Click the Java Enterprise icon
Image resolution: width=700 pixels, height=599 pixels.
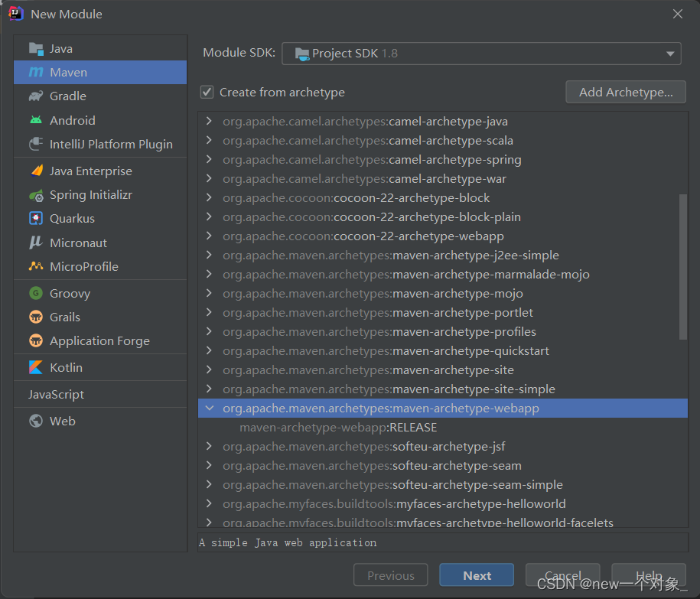36,171
